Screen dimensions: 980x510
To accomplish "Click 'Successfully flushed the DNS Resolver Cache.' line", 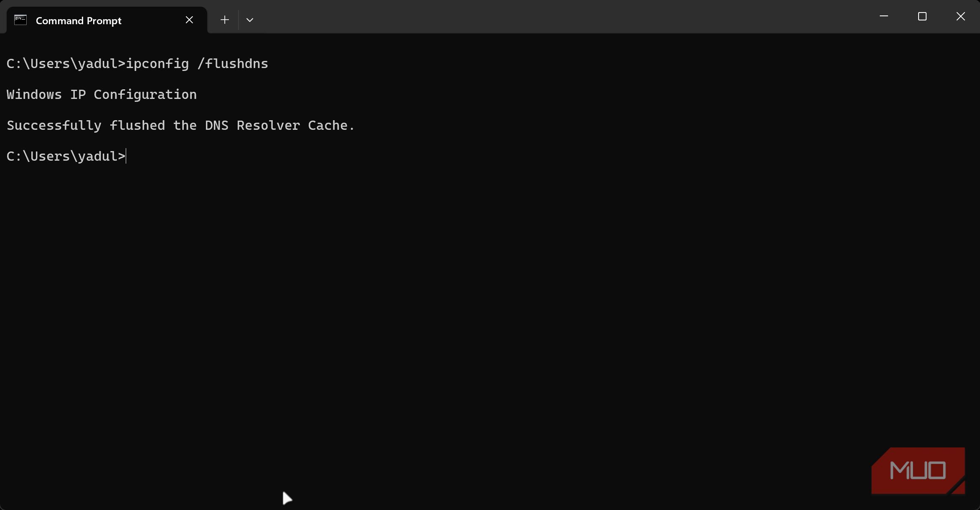I will click(181, 126).
